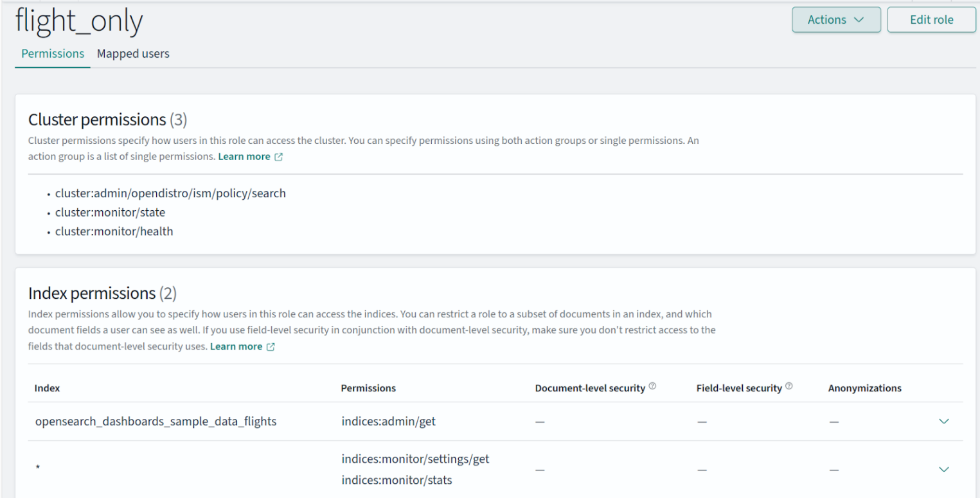
Task: Click the Anonymizations column header
Action: [x=864, y=388]
